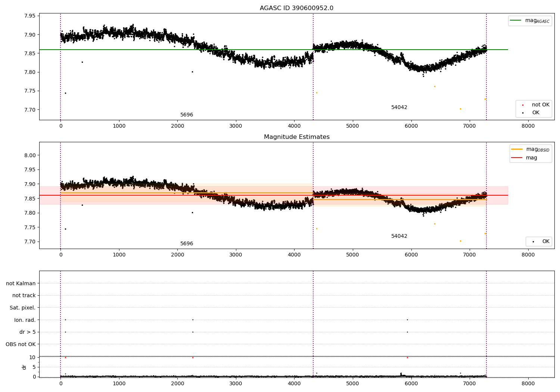This screenshot has height=392, width=560.
Task: Click the 'Magnitude Estimates' plot title
Action: click(296, 137)
